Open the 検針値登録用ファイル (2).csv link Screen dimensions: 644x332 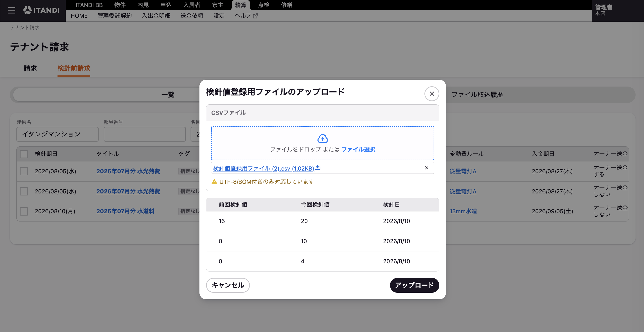tap(264, 168)
